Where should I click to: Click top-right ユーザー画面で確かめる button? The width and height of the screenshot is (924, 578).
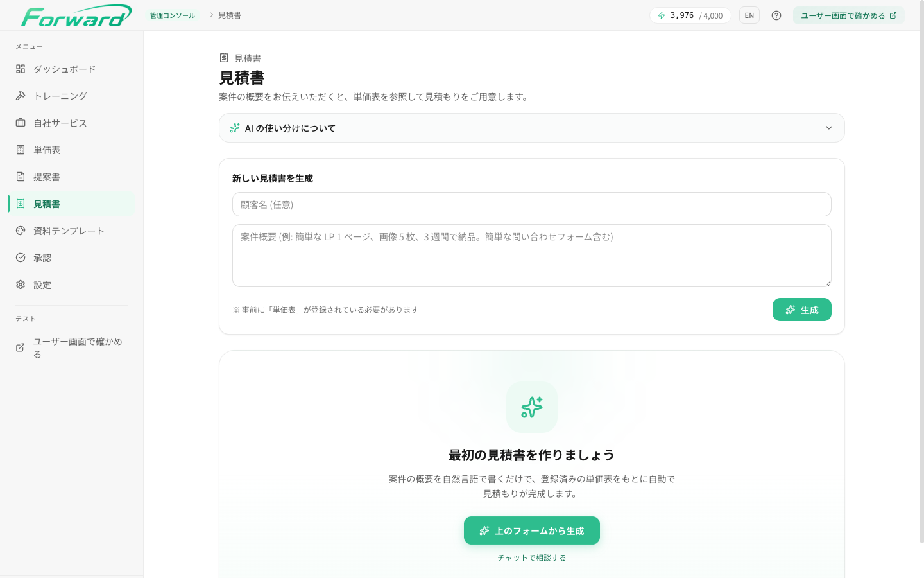coord(848,15)
